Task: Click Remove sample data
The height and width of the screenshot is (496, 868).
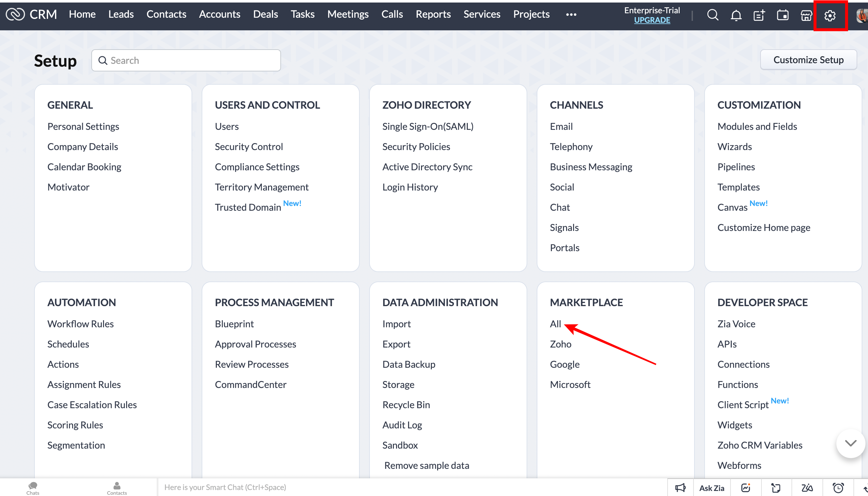Action: coord(427,465)
